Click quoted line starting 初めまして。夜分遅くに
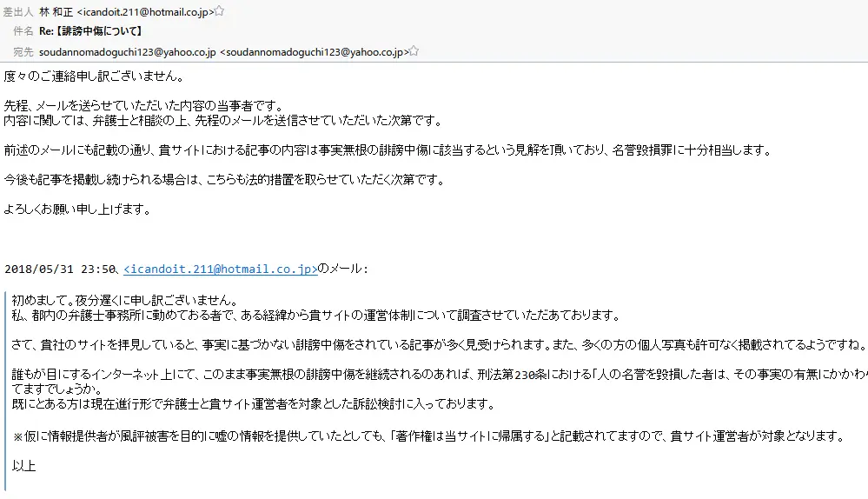Screen dimensions: 868x499 [x=124, y=300]
